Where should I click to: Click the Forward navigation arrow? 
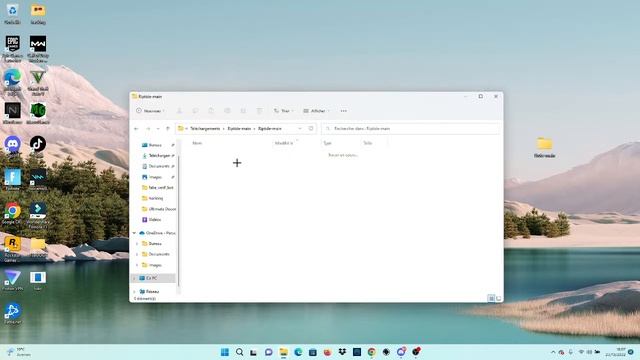click(148, 129)
